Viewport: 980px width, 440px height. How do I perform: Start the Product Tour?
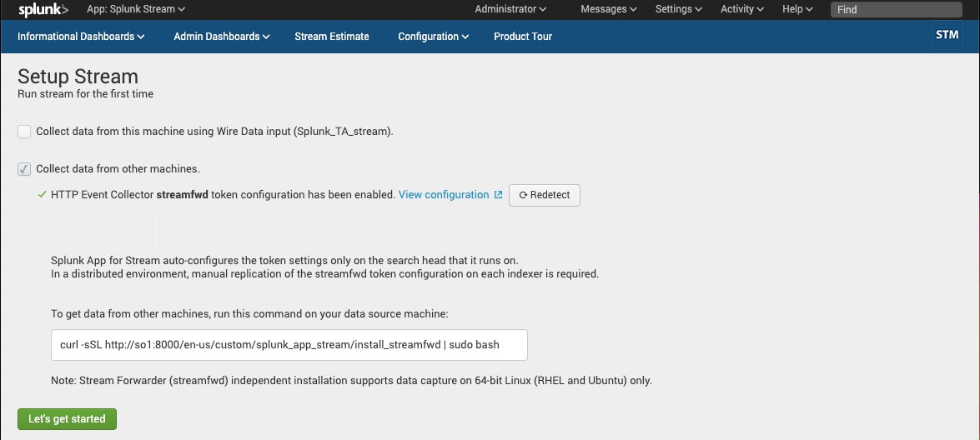(x=523, y=36)
